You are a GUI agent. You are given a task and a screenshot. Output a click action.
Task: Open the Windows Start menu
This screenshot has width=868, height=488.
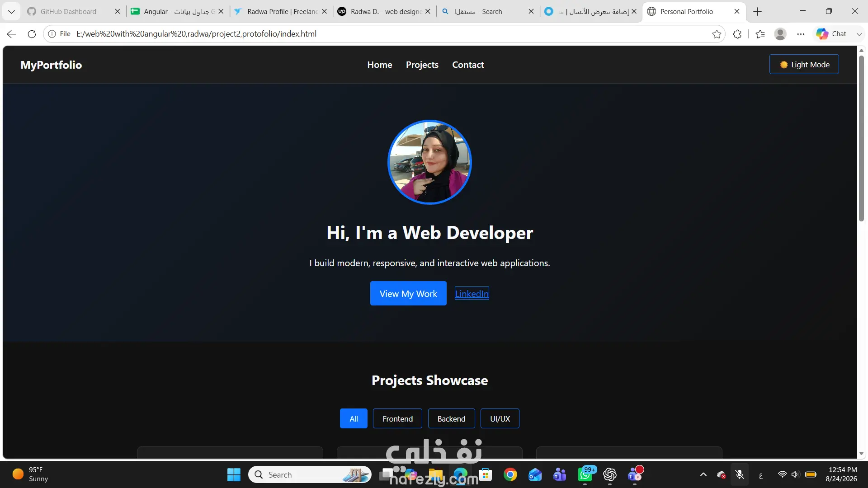click(234, 475)
